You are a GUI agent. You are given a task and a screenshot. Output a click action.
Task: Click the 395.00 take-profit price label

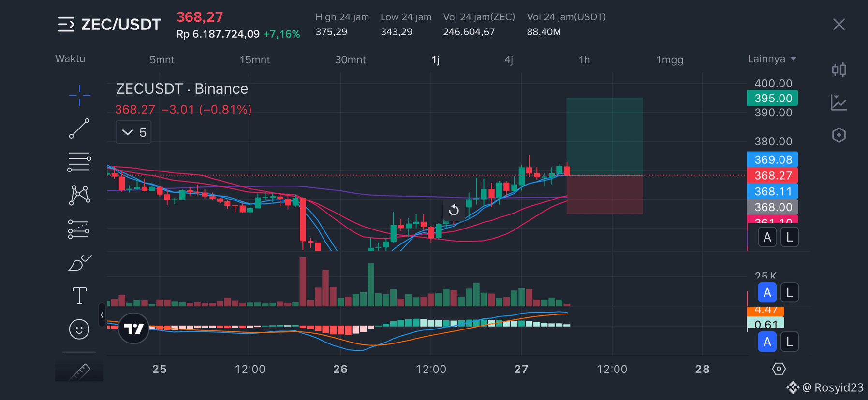(x=772, y=98)
